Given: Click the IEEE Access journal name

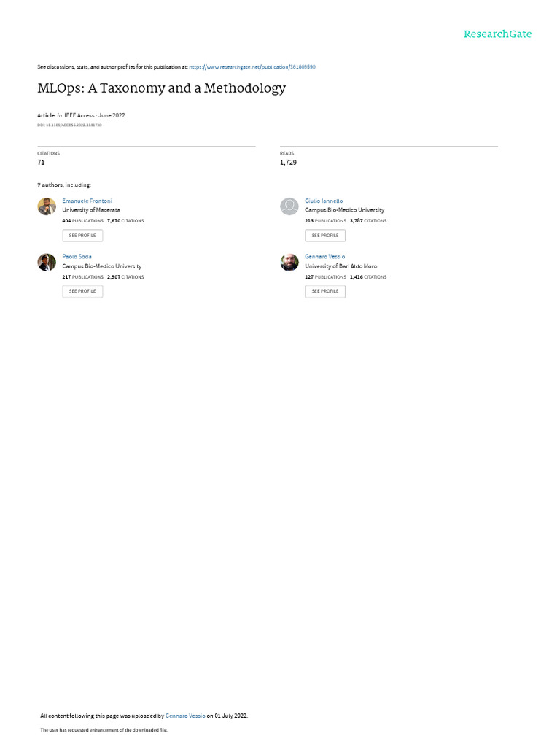Looking at the screenshot, I should [x=79, y=115].
